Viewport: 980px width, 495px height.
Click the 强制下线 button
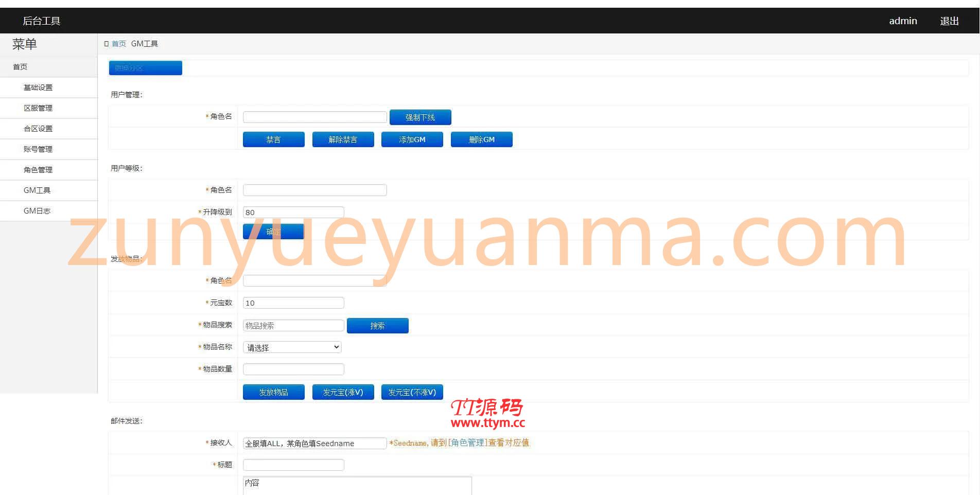(421, 117)
